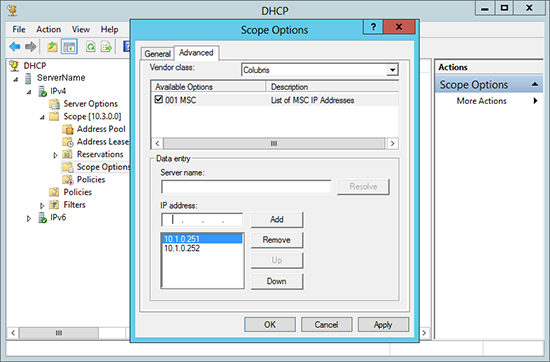The width and height of the screenshot is (550, 362).
Task: Click the console tree horizontal scrollbar thumb
Action: point(59,333)
